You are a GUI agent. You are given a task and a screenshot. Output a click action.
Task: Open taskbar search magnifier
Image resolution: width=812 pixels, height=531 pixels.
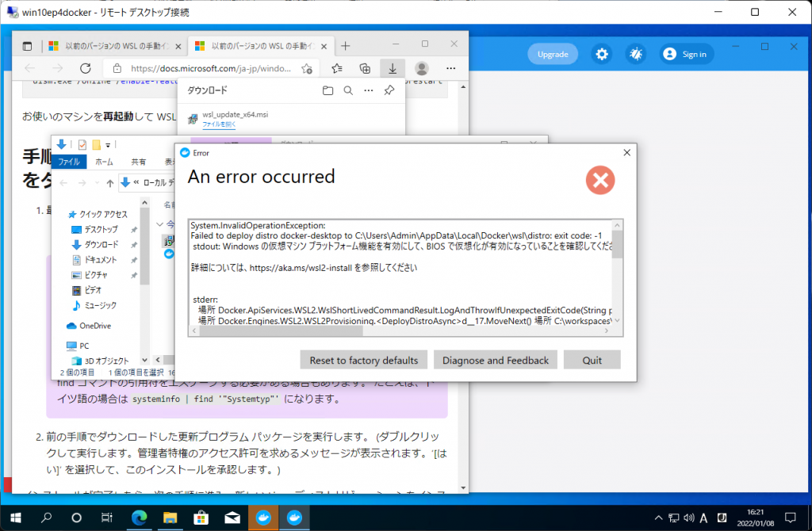(47, 518)
